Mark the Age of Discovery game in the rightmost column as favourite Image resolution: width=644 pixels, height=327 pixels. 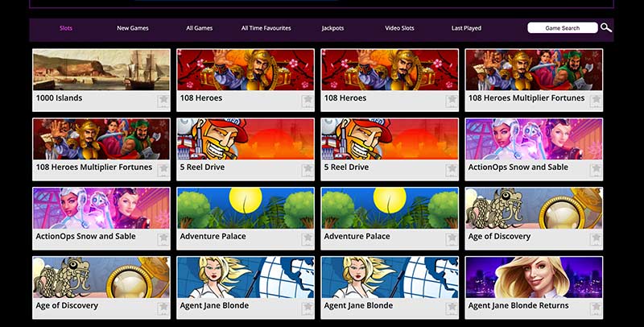(596, 239)
